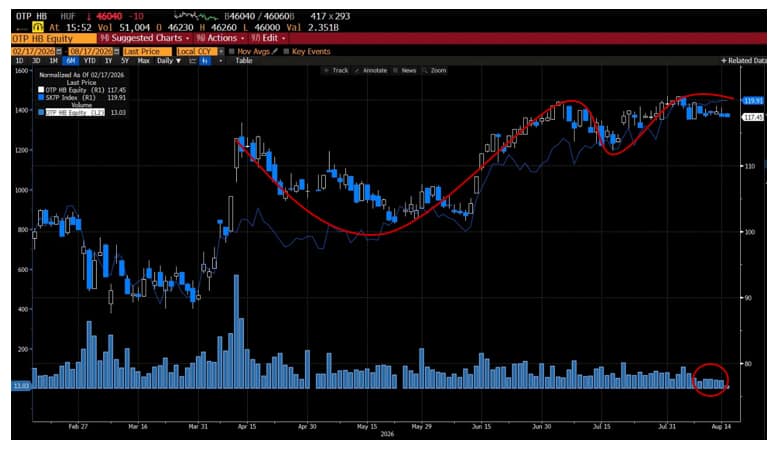Image resolution: width=778 pixels, height=450 pixels.
Task: Select the 3D range tab
Action: (x=36, y=61)
